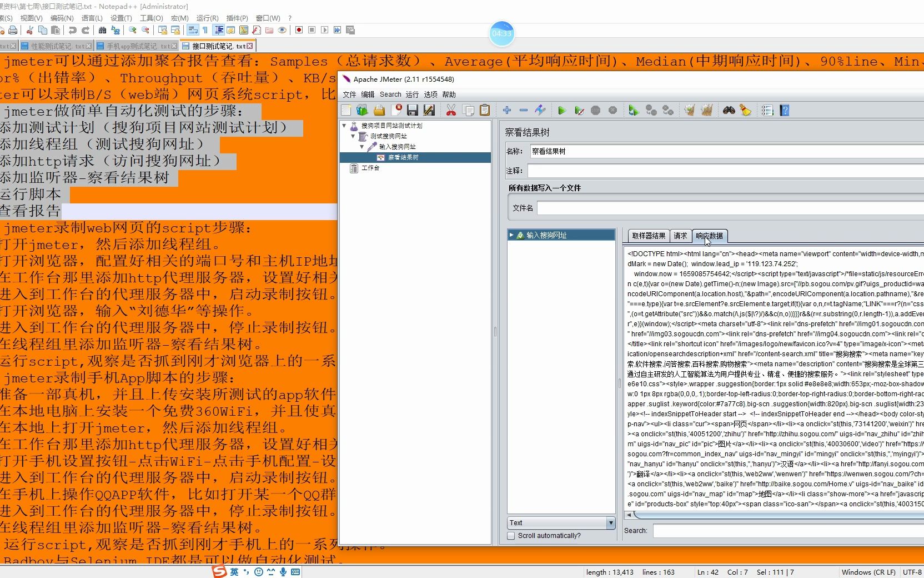Select 察看结果树 tree item
This screenshot has height=578, width=924.
point(403,157)
